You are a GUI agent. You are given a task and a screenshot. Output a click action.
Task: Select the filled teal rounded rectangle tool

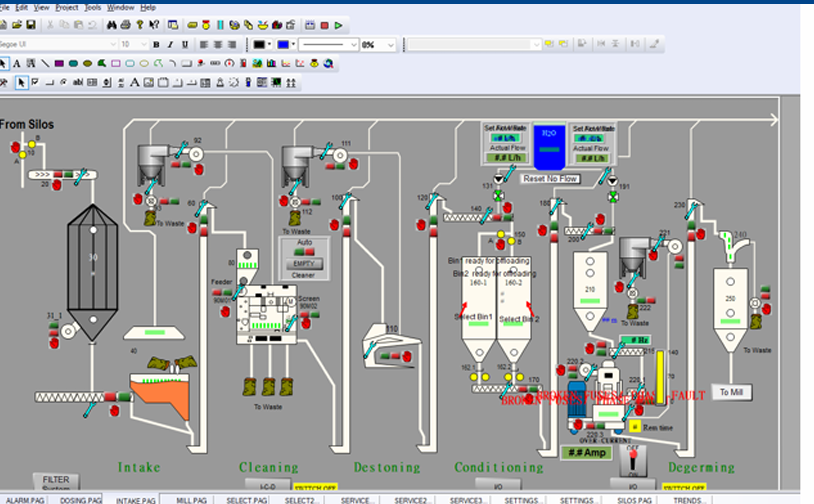[73, 63]
